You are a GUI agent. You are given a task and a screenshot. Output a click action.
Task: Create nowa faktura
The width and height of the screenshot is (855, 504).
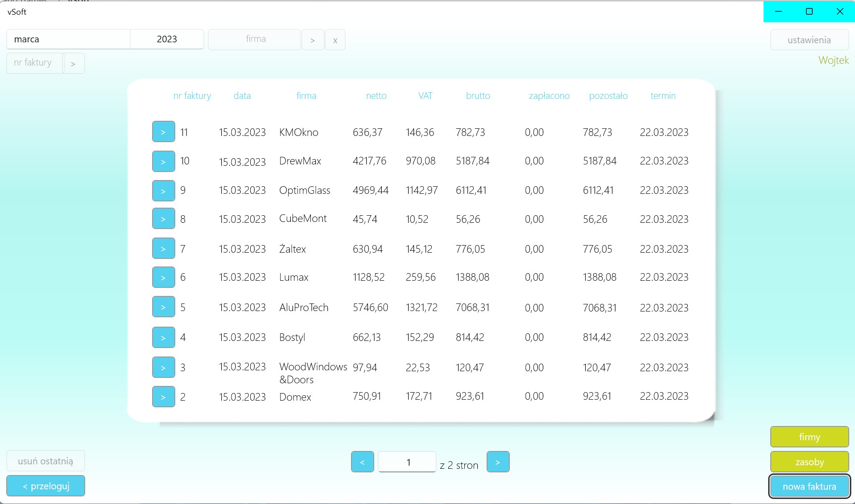click(809, 486)
